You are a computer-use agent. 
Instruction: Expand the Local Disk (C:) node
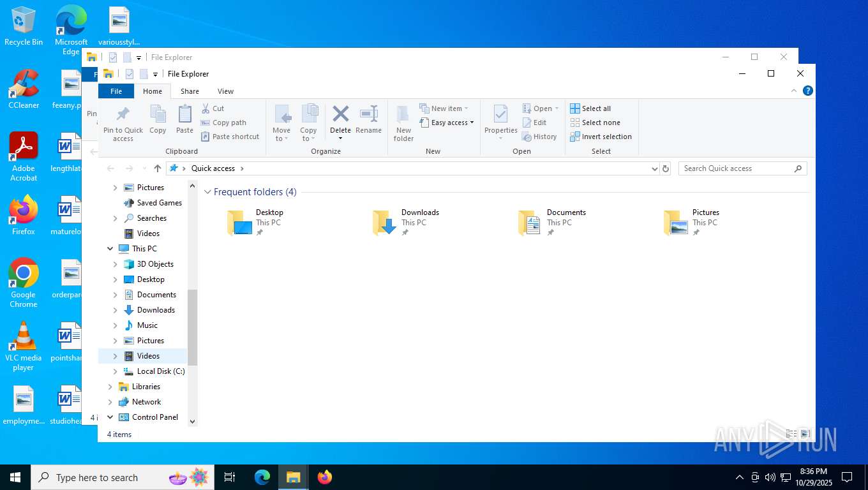click(116, 371)
